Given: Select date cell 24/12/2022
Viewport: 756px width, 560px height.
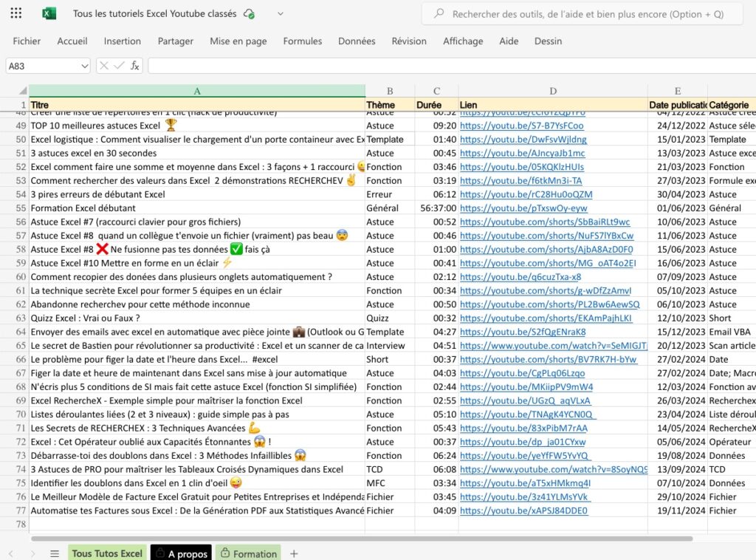Looking at the screenshot, I should (x=678, y=126).
